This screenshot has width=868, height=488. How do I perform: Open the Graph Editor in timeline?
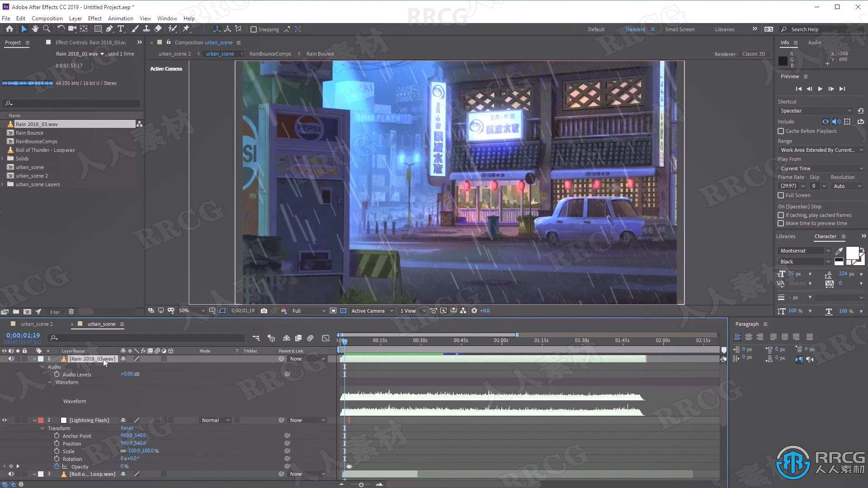tap(325, 338)
